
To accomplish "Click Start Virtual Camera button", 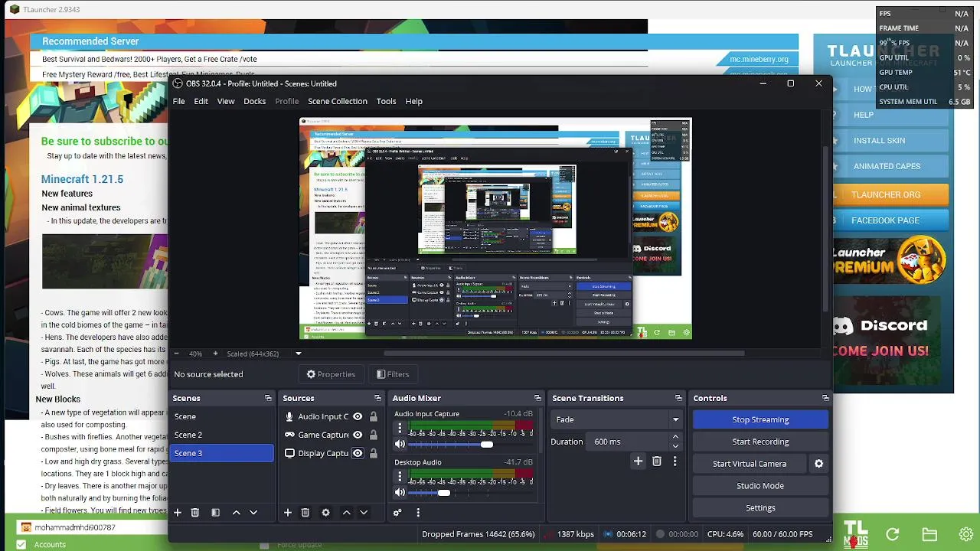I will pos(750,464).
